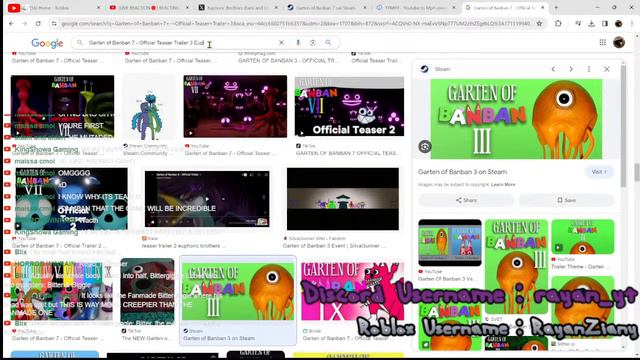Open Learn More copyright link

pyautogui.click(x=503, y=184)
